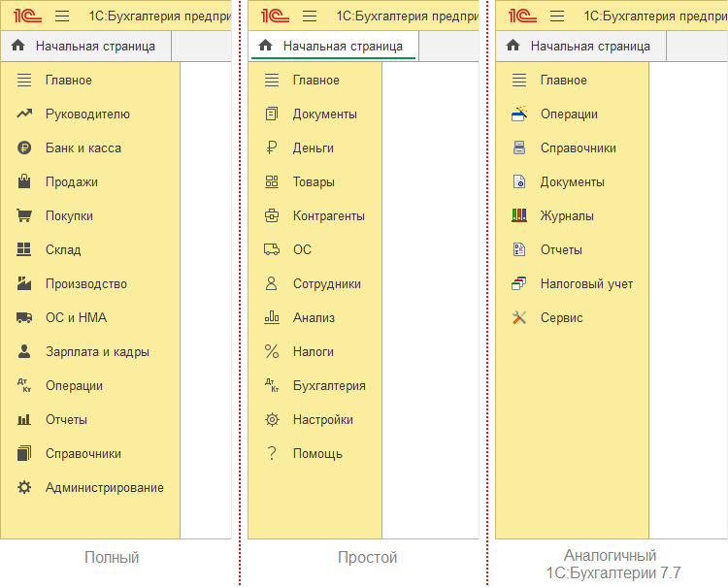
Task: Click the ОС truck outline icon in Простой panel
Action: point(272,249)
